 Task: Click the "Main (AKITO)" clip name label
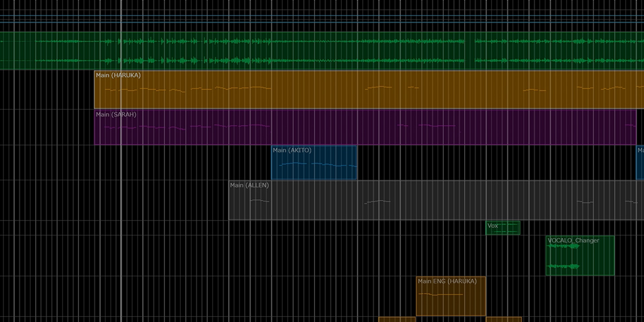[291, 150]
